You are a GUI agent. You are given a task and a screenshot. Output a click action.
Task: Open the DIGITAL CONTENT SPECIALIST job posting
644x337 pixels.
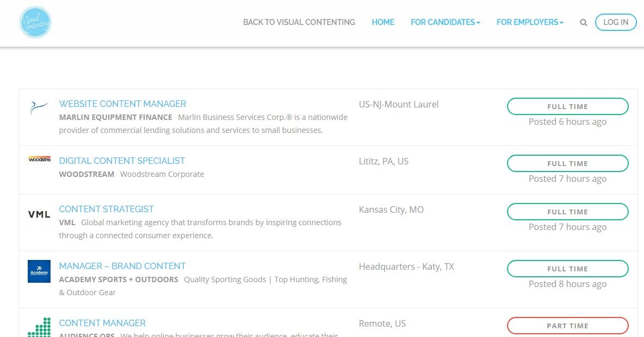click(122, 161)
